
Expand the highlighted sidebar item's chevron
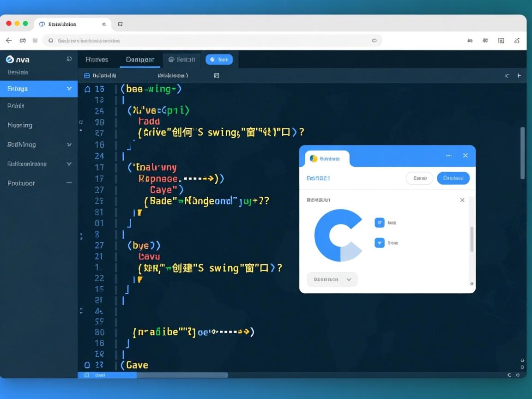(69, 89)
